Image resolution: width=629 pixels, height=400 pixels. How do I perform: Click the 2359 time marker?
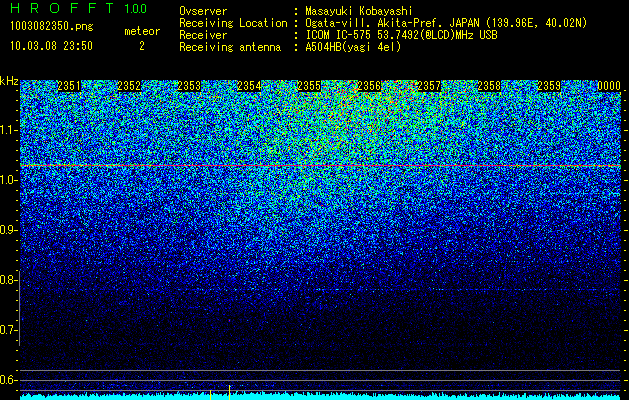(x=549, y=86)
